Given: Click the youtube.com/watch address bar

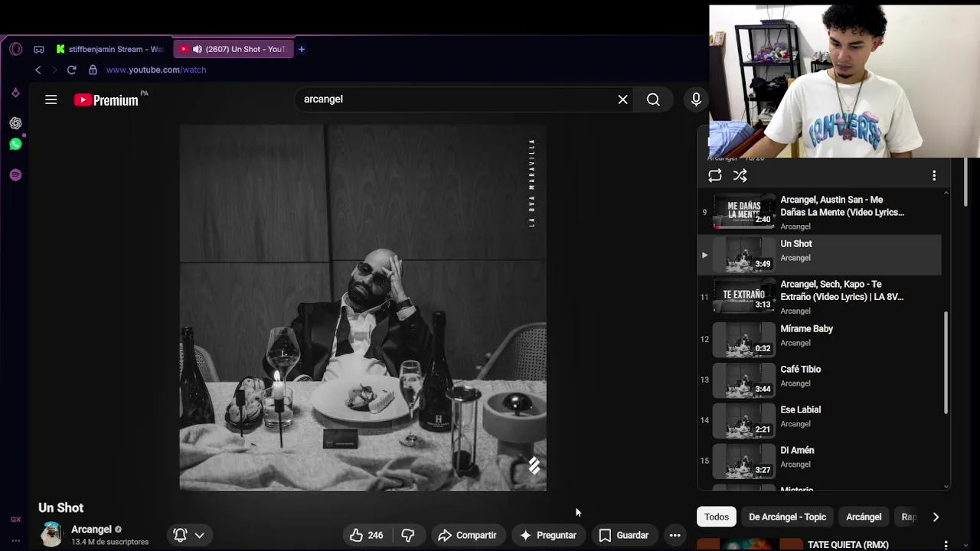Looking at the screenshot, I should tap(156, 70).
